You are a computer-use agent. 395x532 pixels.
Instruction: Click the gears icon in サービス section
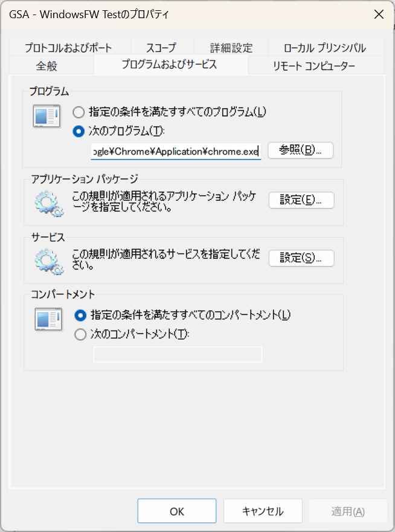49,262
